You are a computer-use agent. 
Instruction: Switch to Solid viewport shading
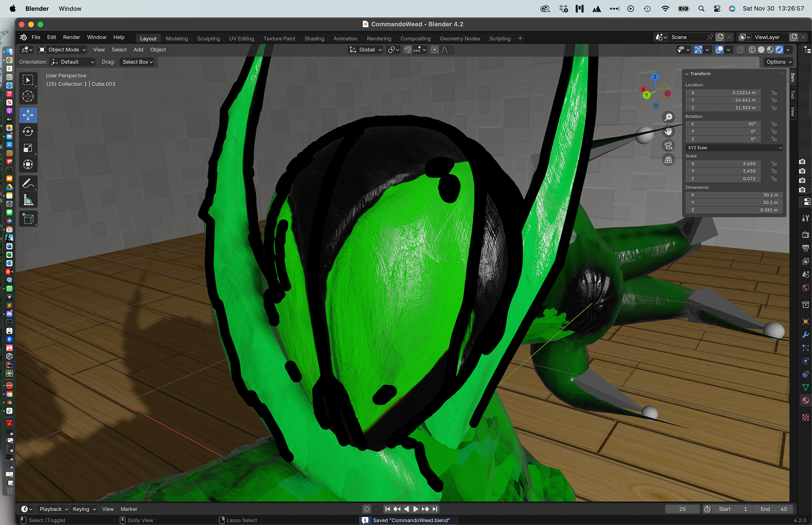click(761, 50)
